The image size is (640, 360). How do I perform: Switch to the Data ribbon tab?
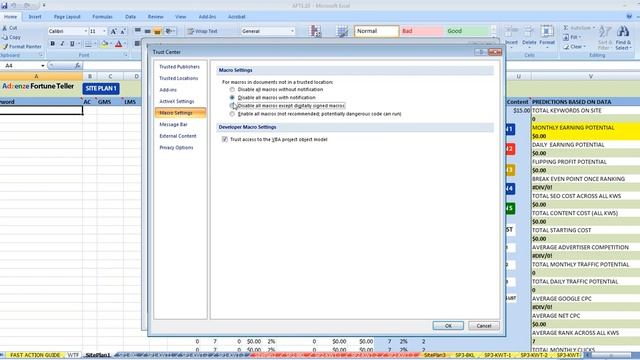[x=130, y=17]
